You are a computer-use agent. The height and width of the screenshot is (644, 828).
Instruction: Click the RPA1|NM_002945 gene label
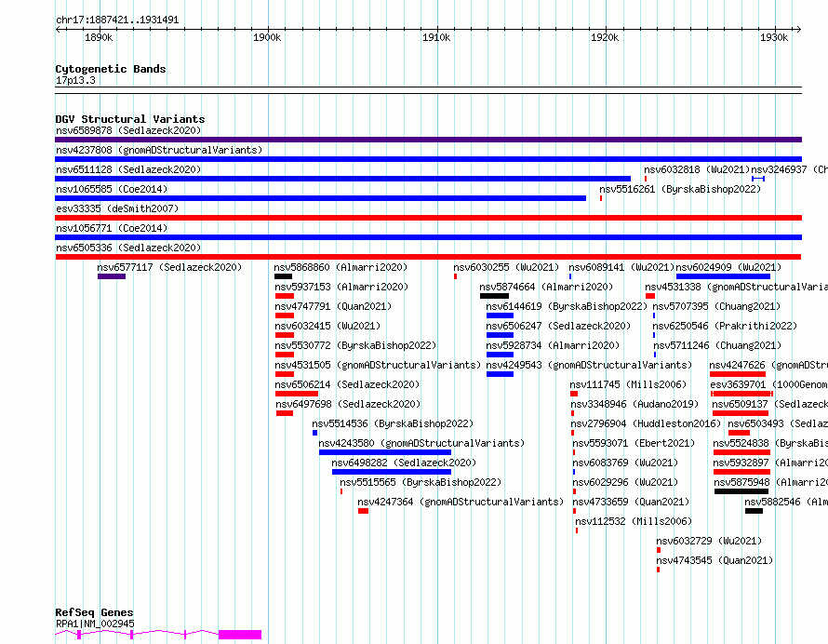[x=95, y=624]
